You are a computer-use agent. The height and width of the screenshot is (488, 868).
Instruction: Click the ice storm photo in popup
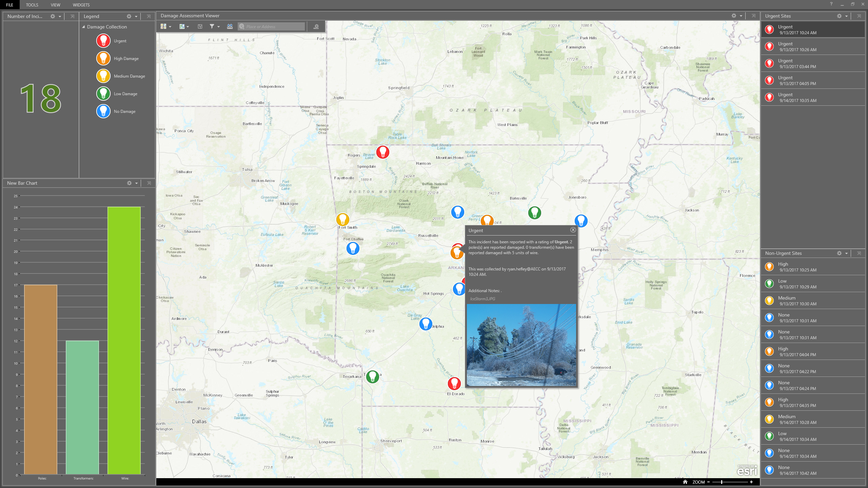(521, 345)
